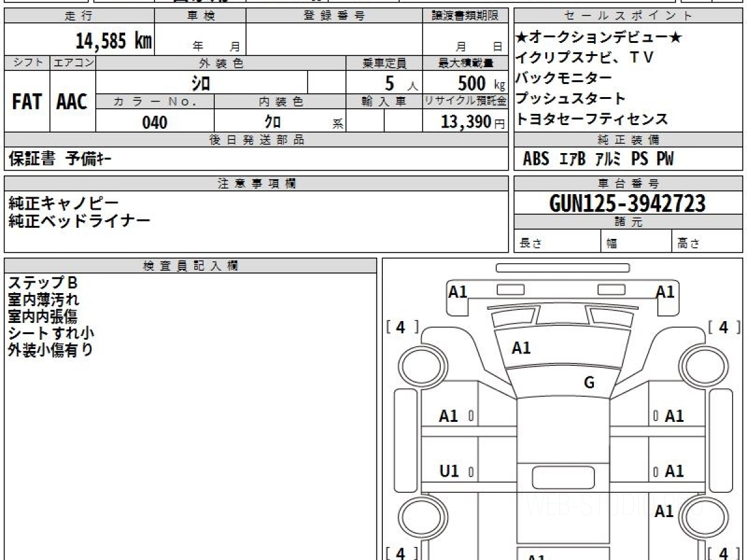The width and height of the screenshot is (747, 560).
Task: Click the ABS equipment entry
Action: click(x=536, y=160)
